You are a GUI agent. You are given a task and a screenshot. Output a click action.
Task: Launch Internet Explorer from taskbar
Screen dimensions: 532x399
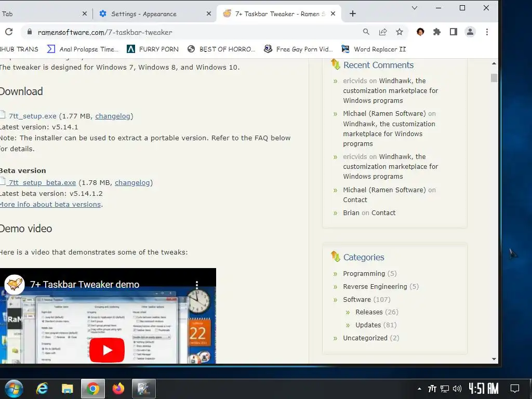click(x=42, y=389)
